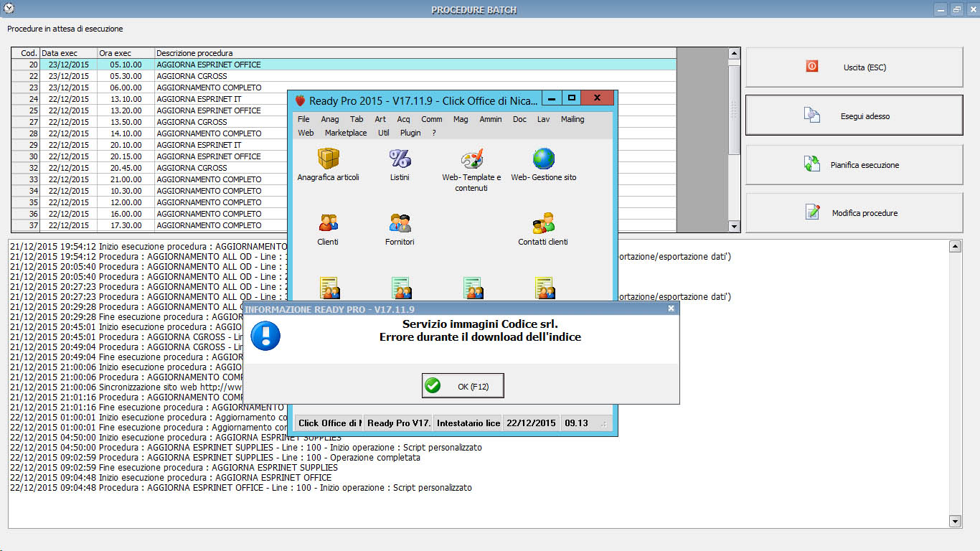Select row 20 AGGIORNA ESPRINET OFFICE
The image size is (980, 551).
(344, 65)
